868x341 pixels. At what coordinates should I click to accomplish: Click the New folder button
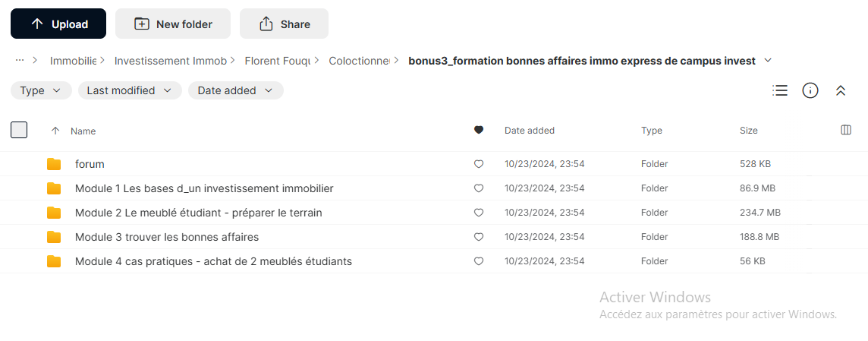tap(173, 24)
